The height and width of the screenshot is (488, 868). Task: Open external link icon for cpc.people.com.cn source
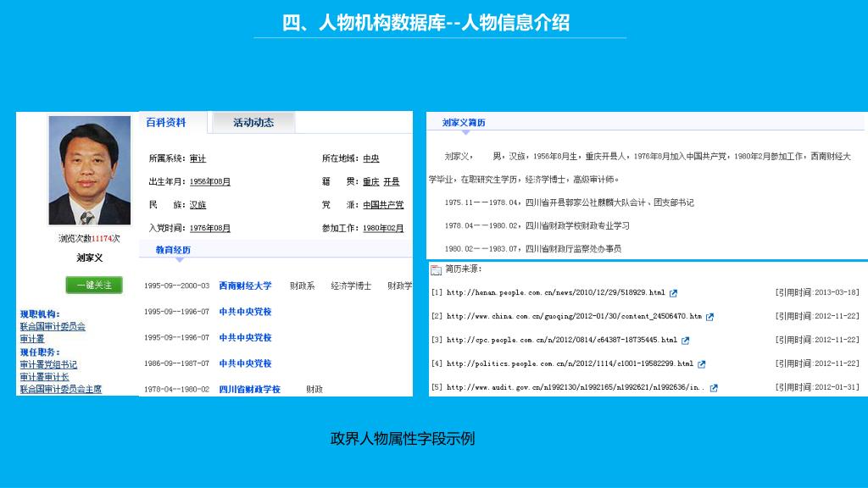(686, 341)
